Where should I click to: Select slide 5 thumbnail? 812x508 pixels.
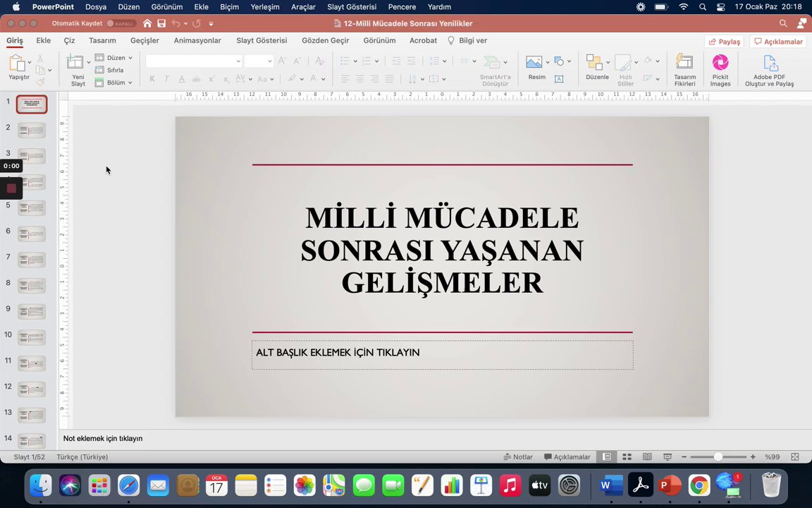[x=32, y=208]
